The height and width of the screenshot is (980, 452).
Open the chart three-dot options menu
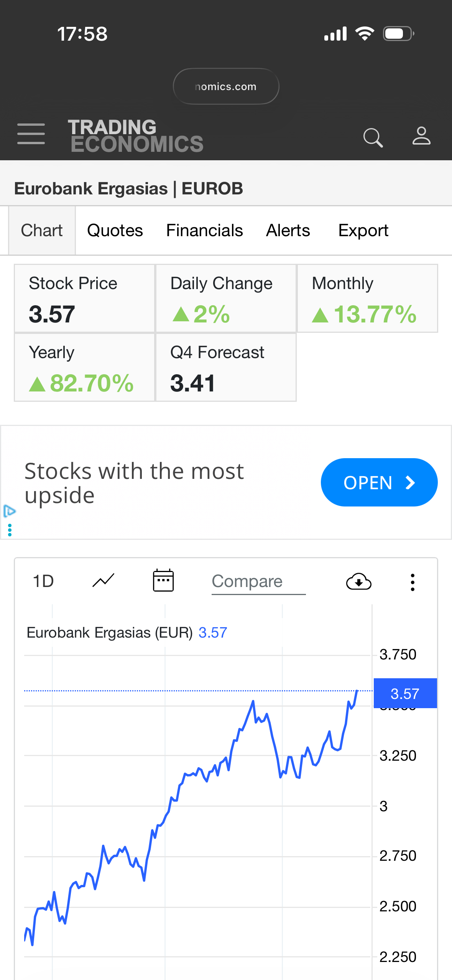pos(413,582)
